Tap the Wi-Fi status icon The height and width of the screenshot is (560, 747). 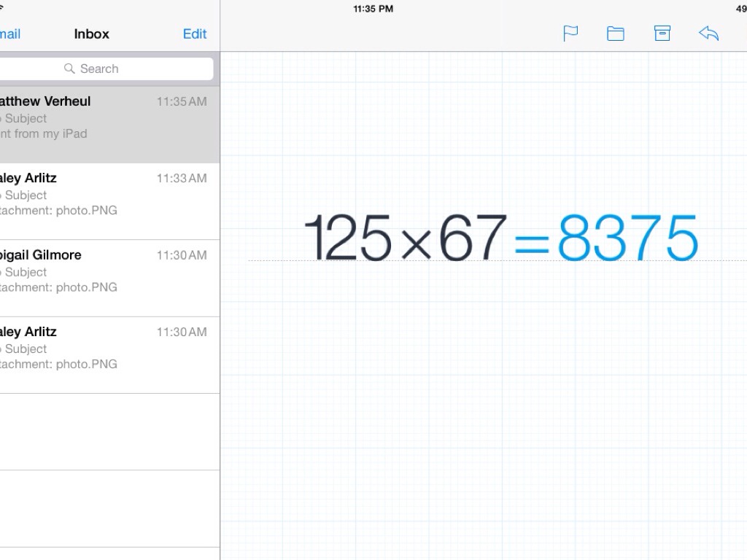click(x=3, y=9)
